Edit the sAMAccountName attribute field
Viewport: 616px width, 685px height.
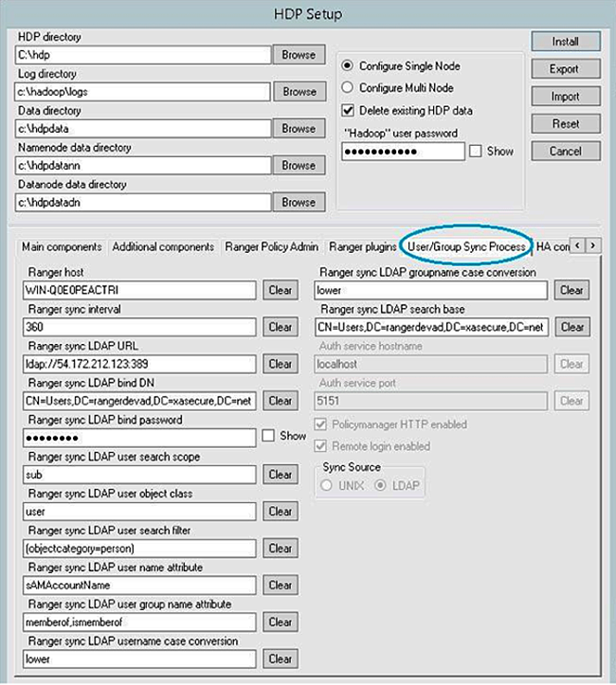(139, 585)
